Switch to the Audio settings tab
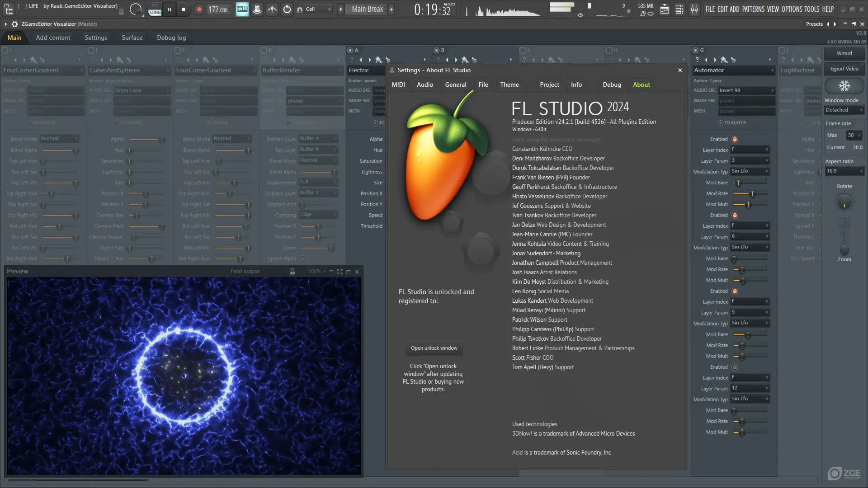 (425, 84)
